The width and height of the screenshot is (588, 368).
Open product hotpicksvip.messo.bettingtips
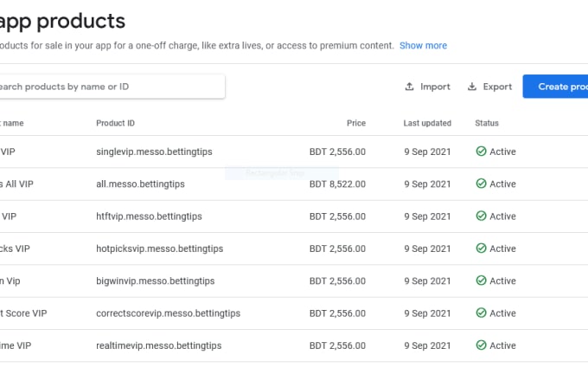point(159,249)
